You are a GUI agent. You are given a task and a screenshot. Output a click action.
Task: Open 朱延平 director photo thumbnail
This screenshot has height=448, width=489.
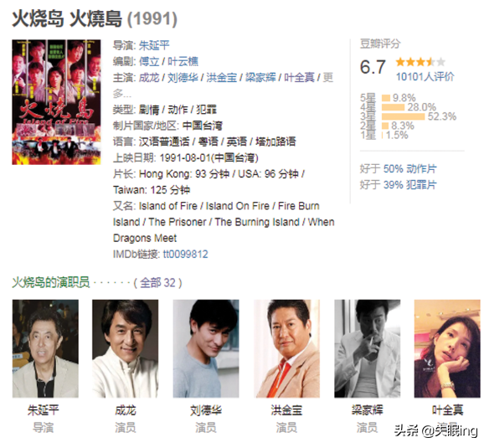[45, 348]
